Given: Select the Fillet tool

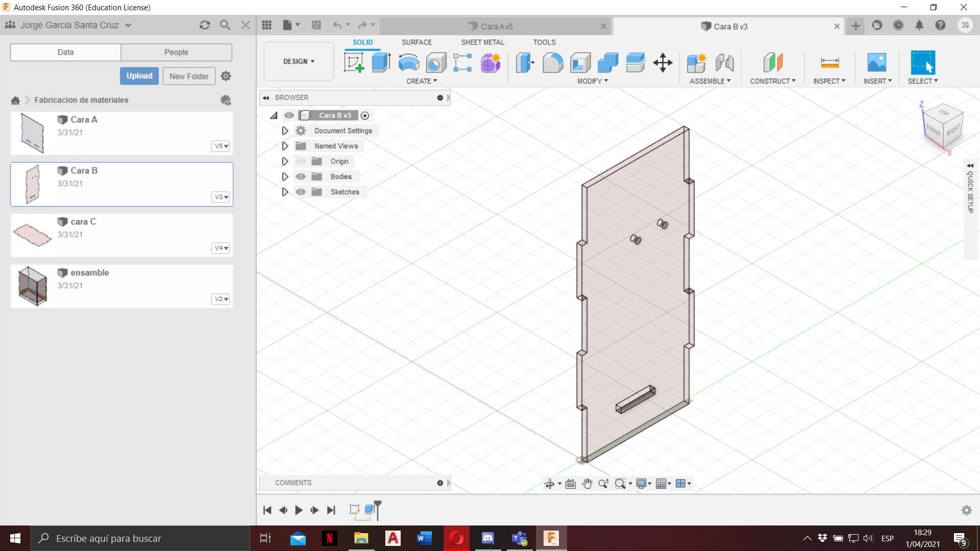Looking at the screenshot, I should click(553, 63).
